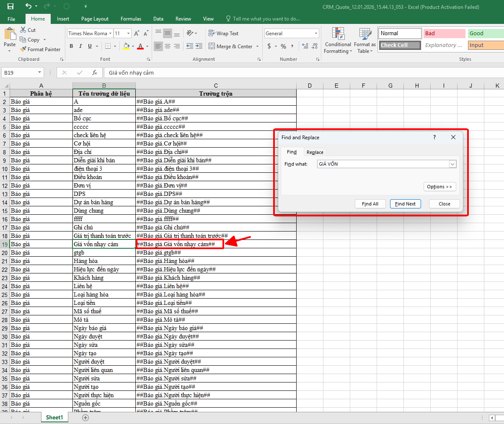Click the Percent Style icon

click(x=284, y=46)
